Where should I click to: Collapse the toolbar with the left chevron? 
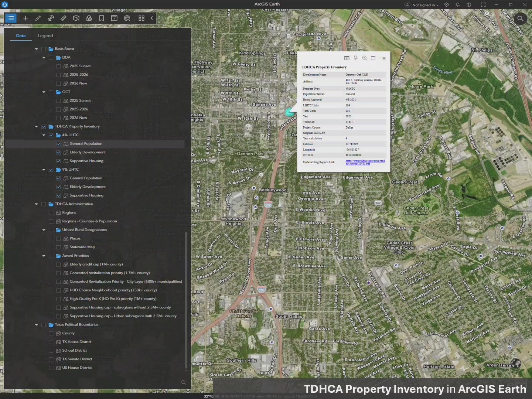pyautogui.click(x=151, y=18)
